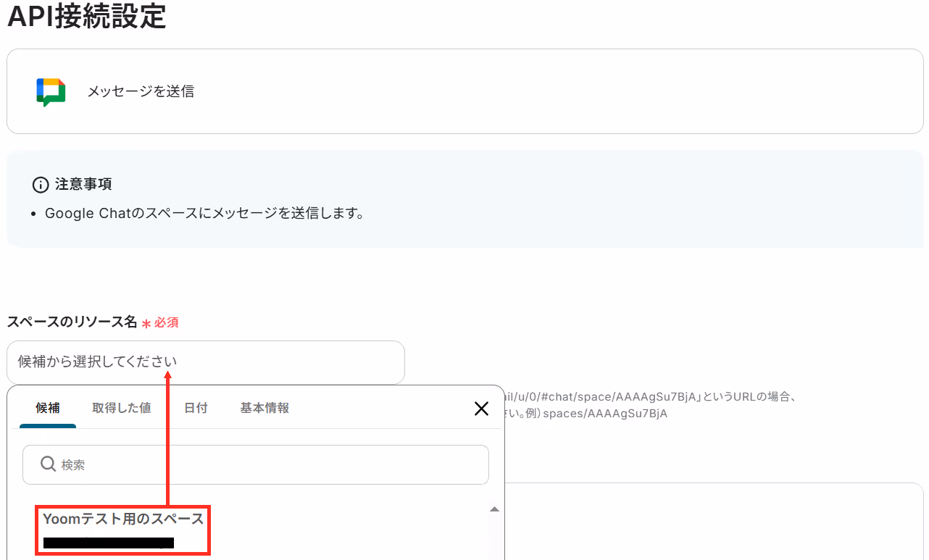Image resolution: width=929 pixels, height=560 pixels.
Task: Open the 基本情報 tab
Action: coord(264,409)
